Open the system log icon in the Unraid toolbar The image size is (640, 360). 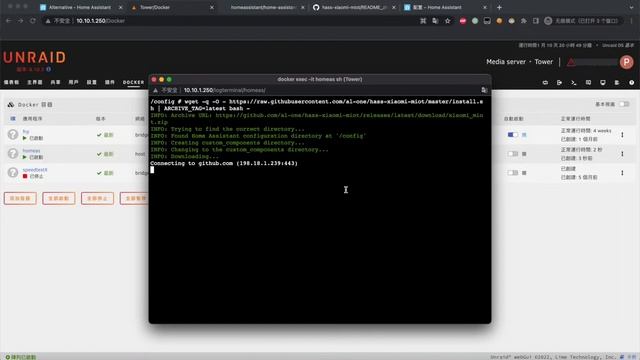point(617,82)
